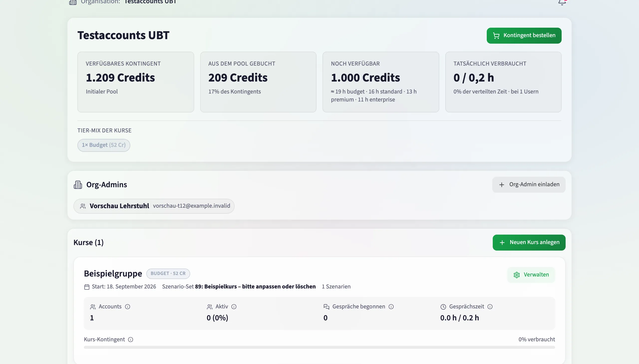The width and height of the screenshot is (639, 364).
Task: Click the '1 Szenarien' text
Action: click(336, 287)
